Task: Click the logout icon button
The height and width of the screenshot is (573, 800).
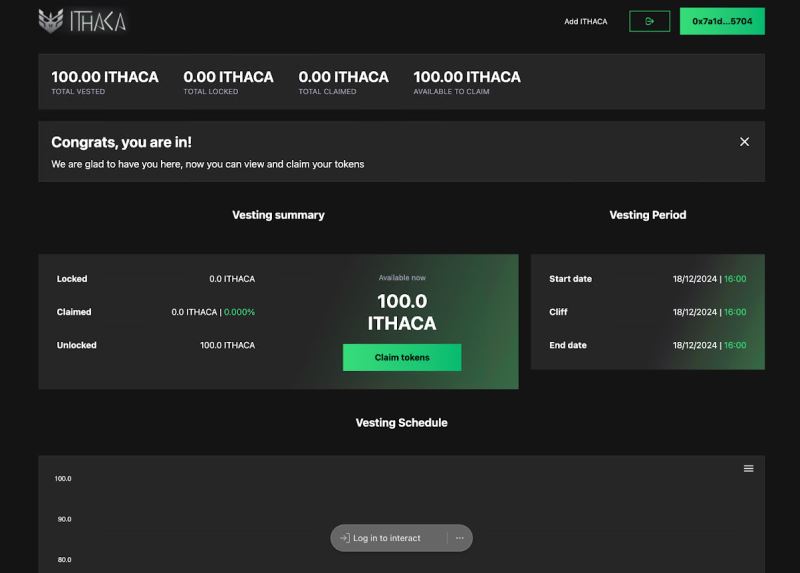Action: coord(649,21)
